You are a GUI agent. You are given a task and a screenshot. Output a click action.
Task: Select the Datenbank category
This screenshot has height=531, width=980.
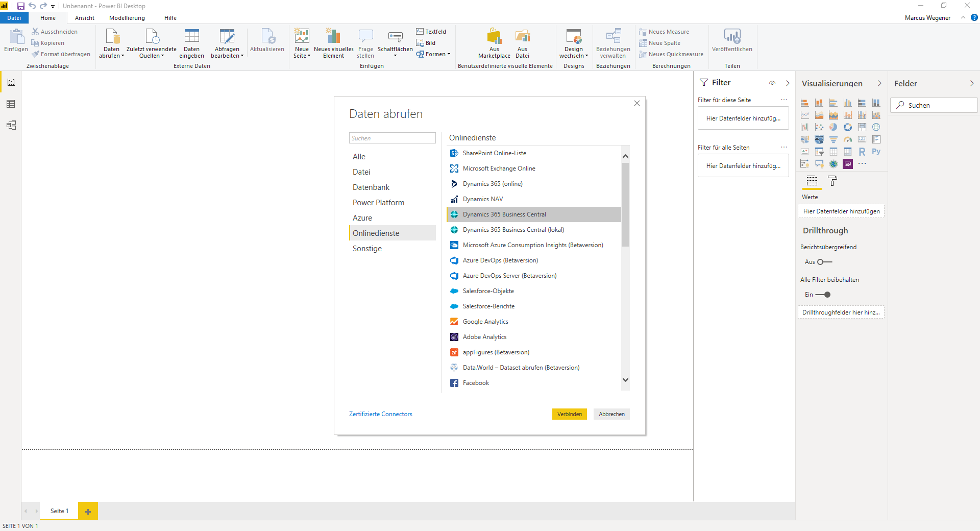point(371,187)
